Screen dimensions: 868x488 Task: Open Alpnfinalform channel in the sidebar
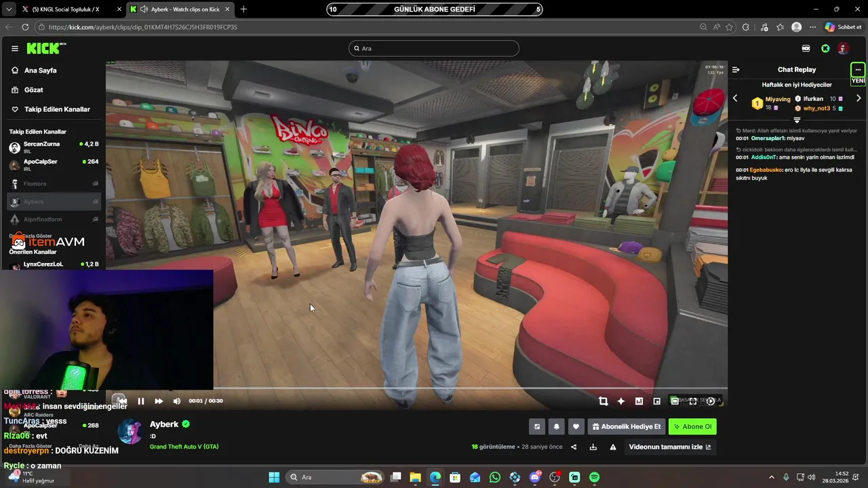click(53, 219)
